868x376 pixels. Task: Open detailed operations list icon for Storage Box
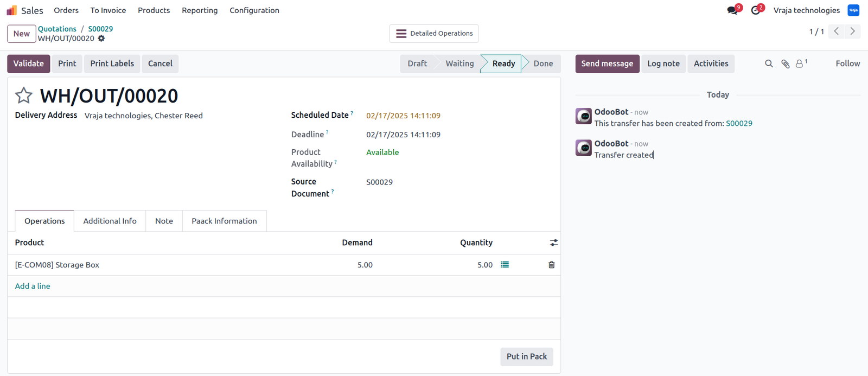pos(505,265)
